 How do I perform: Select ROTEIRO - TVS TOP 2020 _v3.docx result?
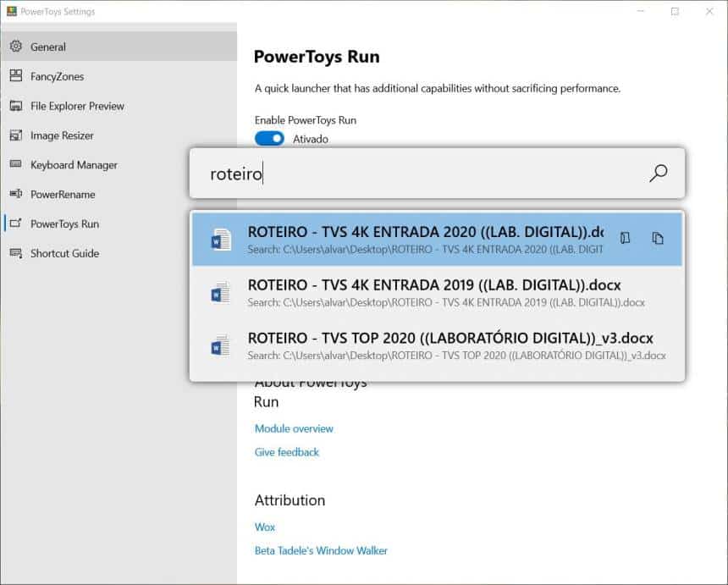pos(437,345)
